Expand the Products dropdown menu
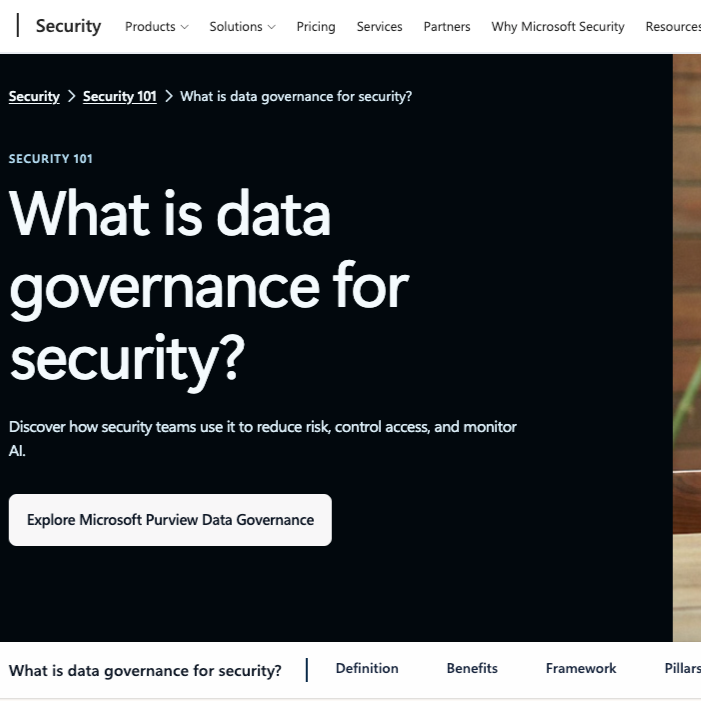The height and width of the screenshot is (701, 701). (156, 27)
